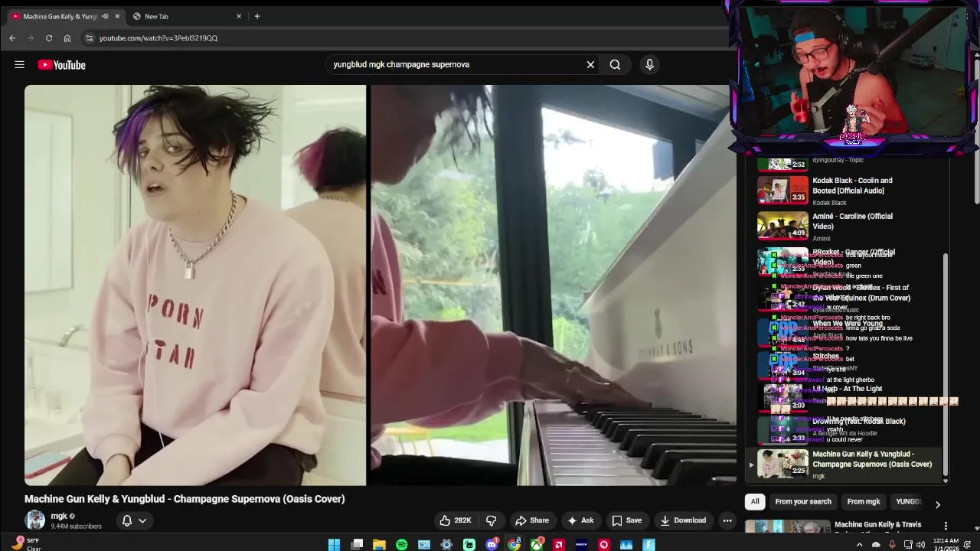The width and height of the screenshot is (980, 551).
Task: Dislike the video with thumbs down
Action: 492,520
